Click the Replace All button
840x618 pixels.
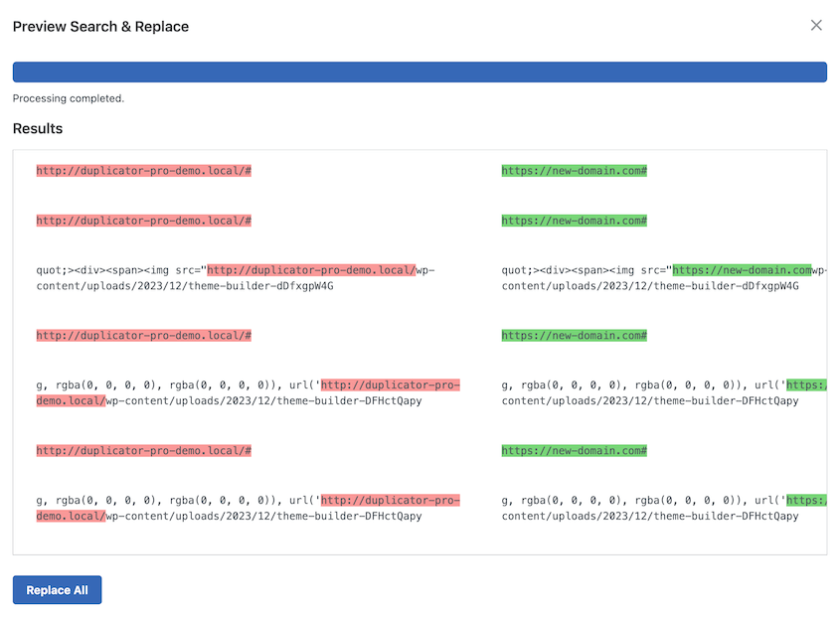coord(58,589)
